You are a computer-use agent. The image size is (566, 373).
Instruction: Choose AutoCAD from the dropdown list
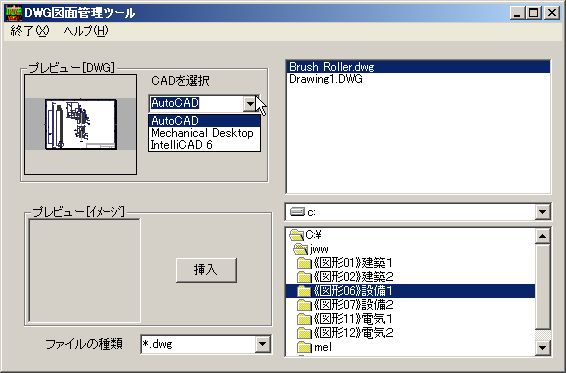click(x=204, y=121)
